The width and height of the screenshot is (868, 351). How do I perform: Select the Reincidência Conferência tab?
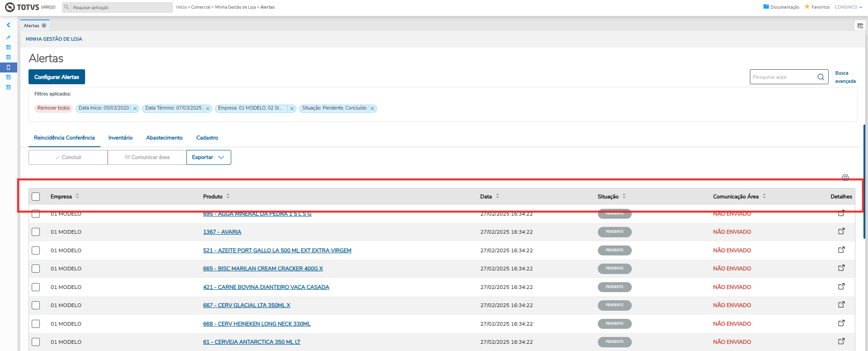pyautogui.click(x=64, y=138)
